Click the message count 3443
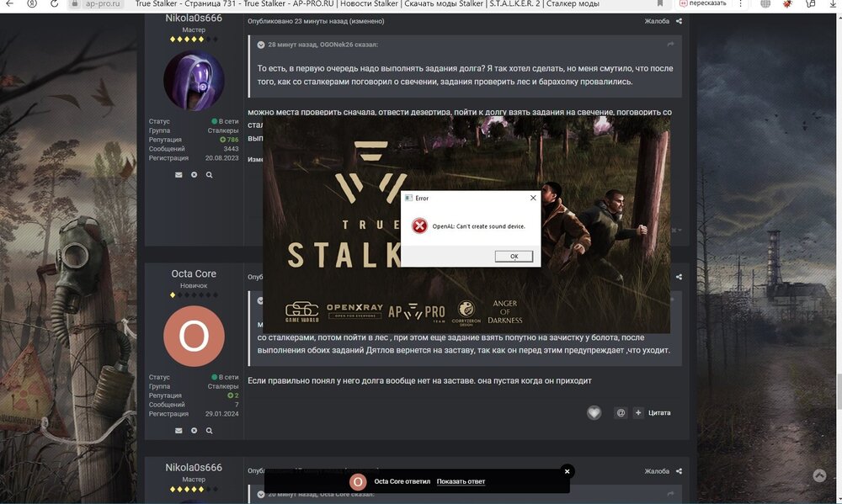842x504 pixels. 231,149
